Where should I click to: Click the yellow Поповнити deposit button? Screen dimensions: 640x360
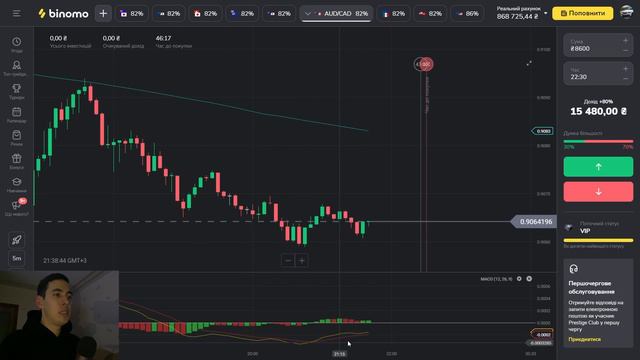[x=583, y=13]
